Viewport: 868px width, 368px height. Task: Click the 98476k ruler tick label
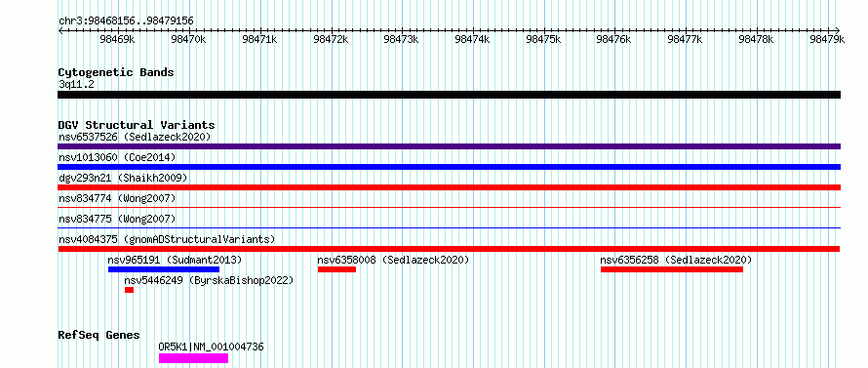tap(614, 39)
